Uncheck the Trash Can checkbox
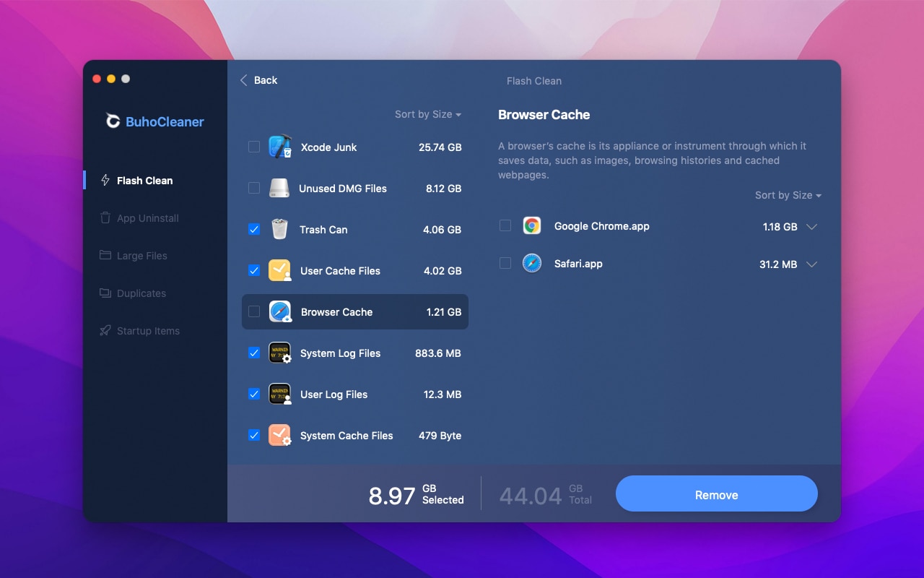 click(x=254, y=230)
